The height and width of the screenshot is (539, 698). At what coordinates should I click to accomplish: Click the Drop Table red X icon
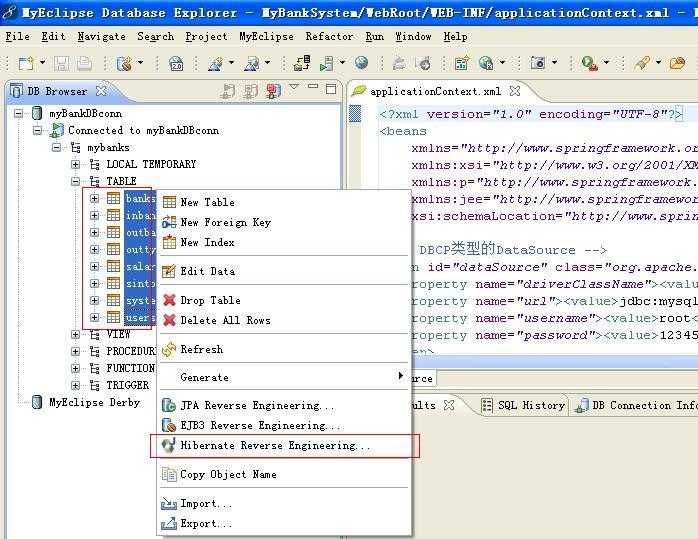[169, 300]
